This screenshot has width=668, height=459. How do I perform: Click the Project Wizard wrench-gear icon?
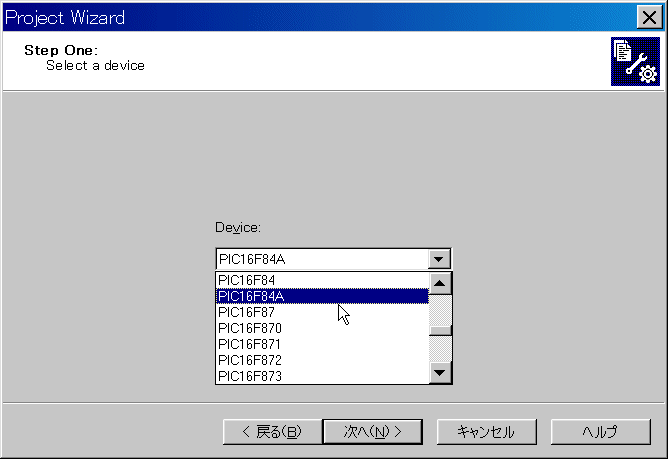coord(635,61)
